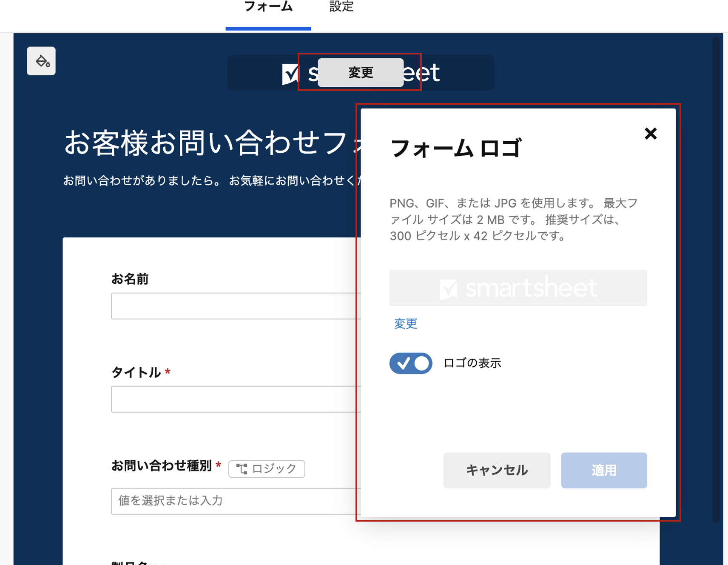Close the フォーム ロゴ dialog with X
Viewport: 728px width, 565px height.
[651, 134]
